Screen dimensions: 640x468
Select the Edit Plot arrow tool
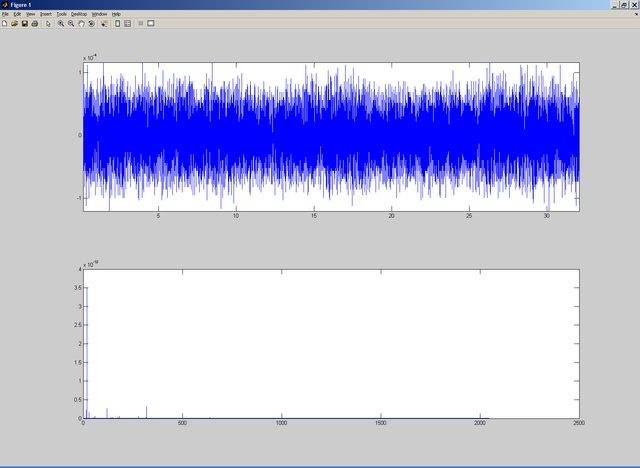coord(48,23)
